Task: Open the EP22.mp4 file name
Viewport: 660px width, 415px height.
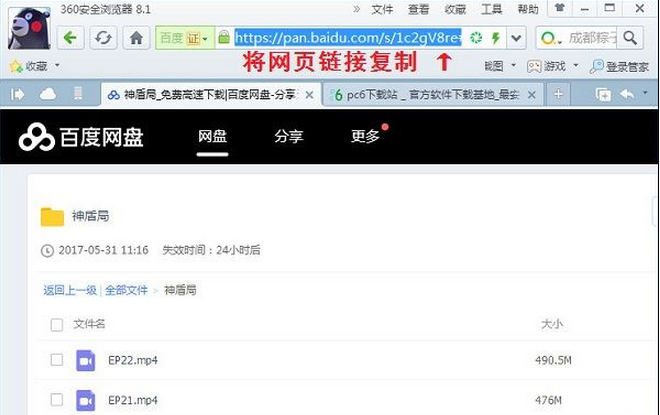Action: 133,360
